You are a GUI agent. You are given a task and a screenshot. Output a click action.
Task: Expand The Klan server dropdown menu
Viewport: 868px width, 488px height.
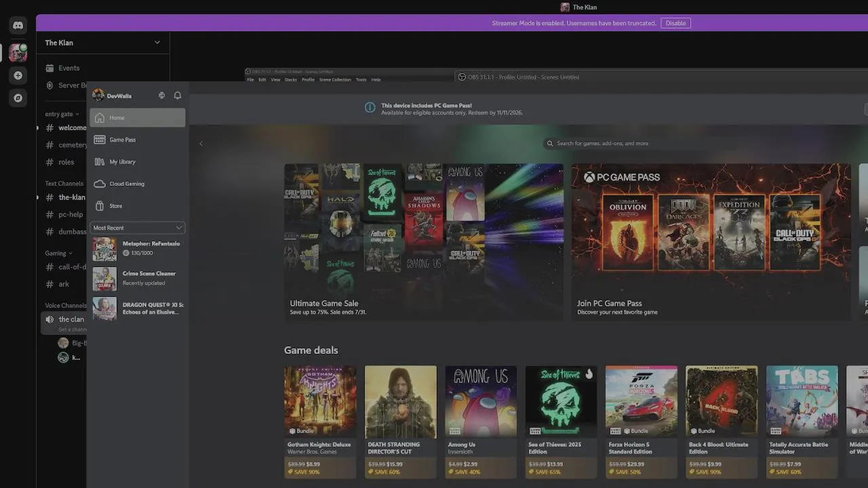tap(157, 43)
